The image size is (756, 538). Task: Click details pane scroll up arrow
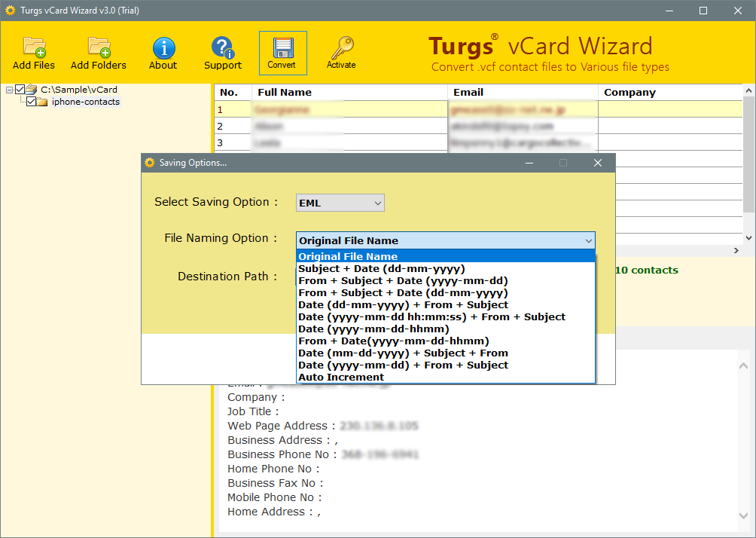(743, 366)
